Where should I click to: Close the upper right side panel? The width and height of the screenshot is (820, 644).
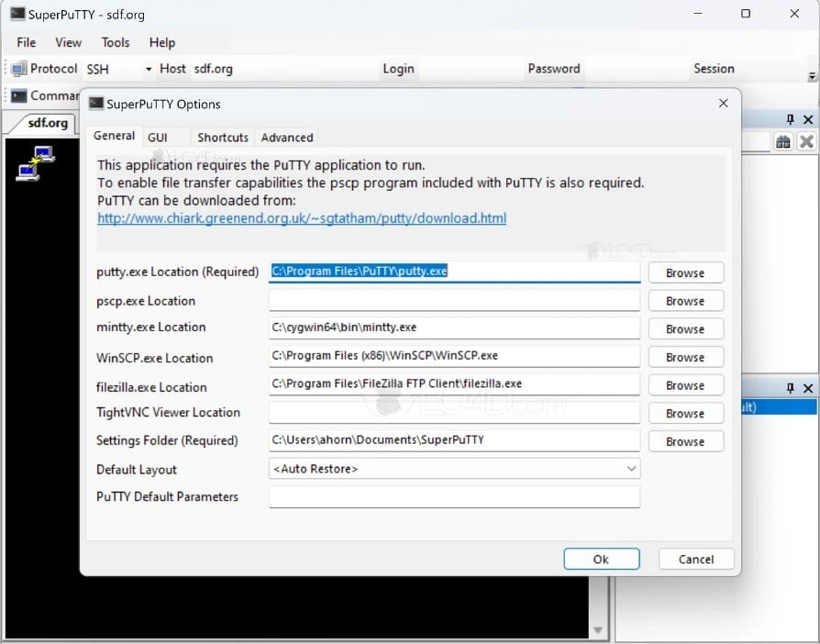pyautogui.click(x=808, y=119)
